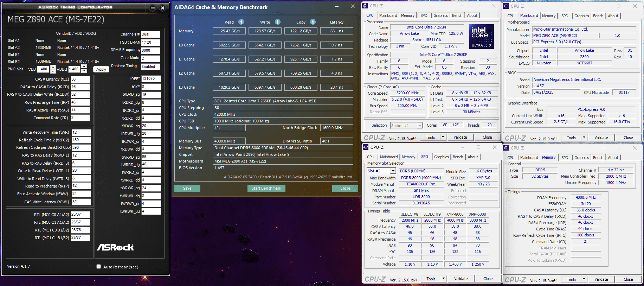Open Tools dropdown arrow in SPD window
This screenshot has height=286, width=644.
tap(444, 279)
